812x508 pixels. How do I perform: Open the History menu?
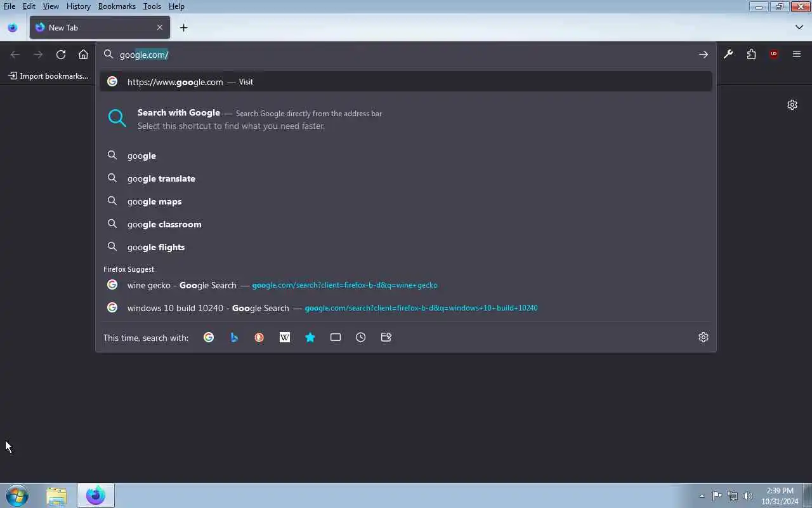point(78,6)
